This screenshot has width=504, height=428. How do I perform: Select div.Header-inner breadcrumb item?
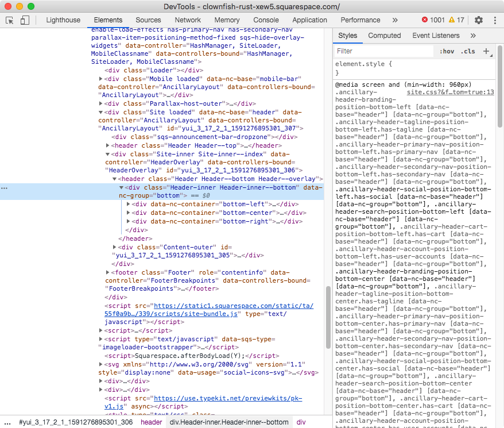tap(229, 422)
